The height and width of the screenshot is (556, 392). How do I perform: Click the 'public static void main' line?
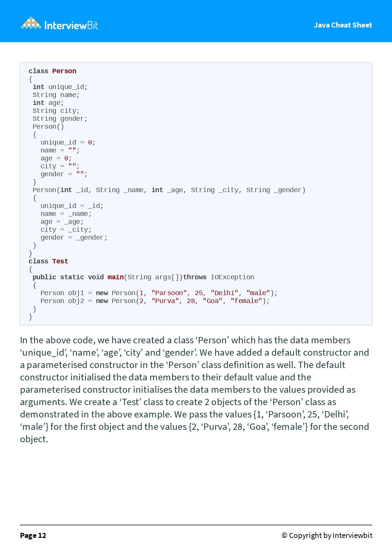[143, 277]
